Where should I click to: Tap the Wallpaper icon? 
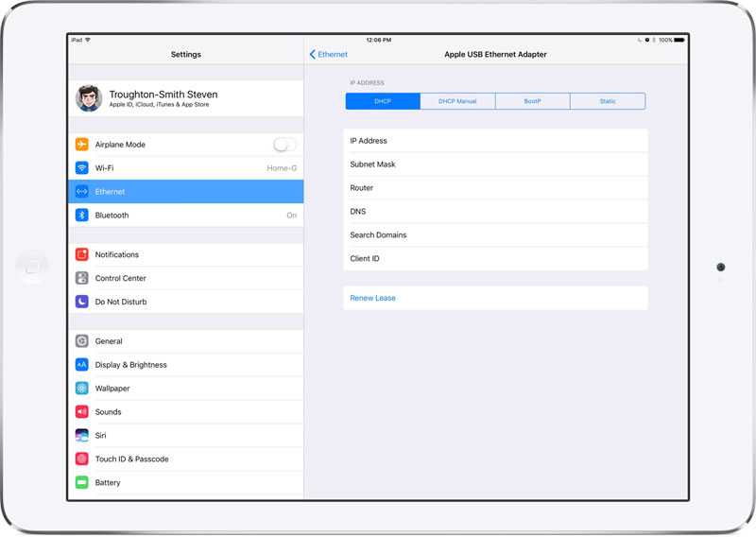click(82, 389)
